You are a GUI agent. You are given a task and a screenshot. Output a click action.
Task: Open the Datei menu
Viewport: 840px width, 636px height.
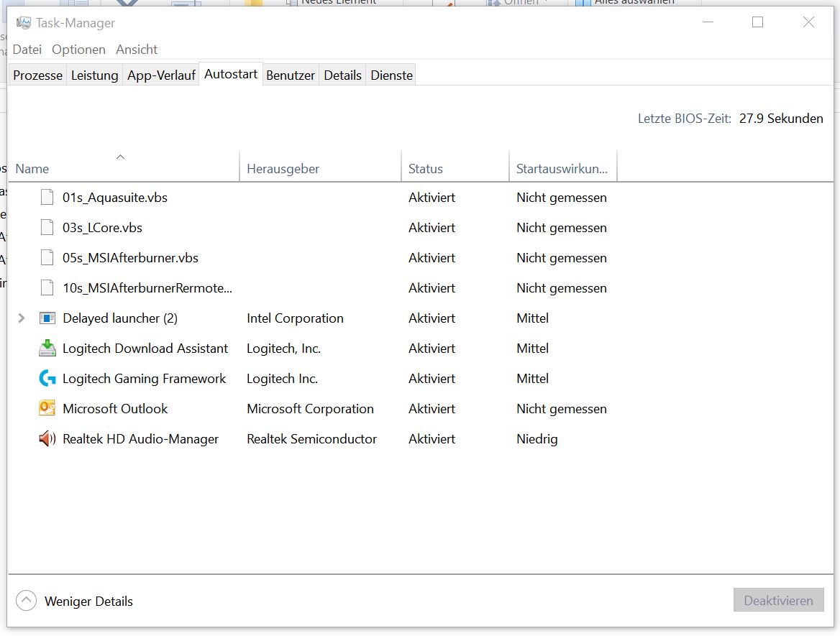click(27, 50)
